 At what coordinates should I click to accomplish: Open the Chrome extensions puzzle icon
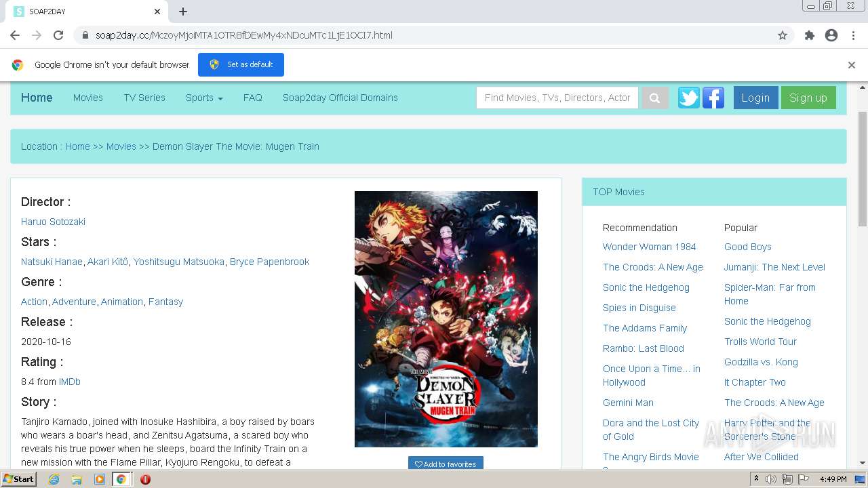pyautogui.click(x=809, y=35)
